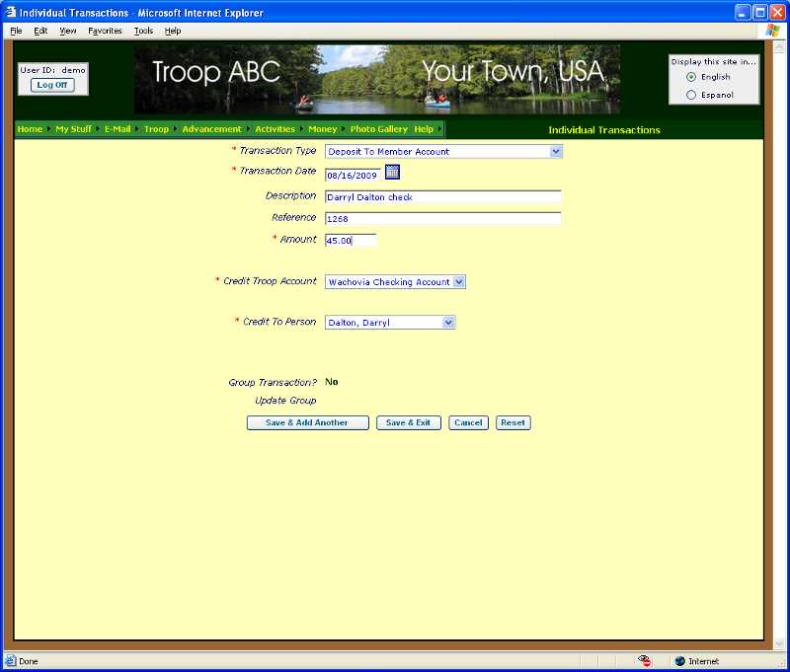The height and width of the screenshot is (672, 790).
Task: Click the Description text field
Action: 442,196
